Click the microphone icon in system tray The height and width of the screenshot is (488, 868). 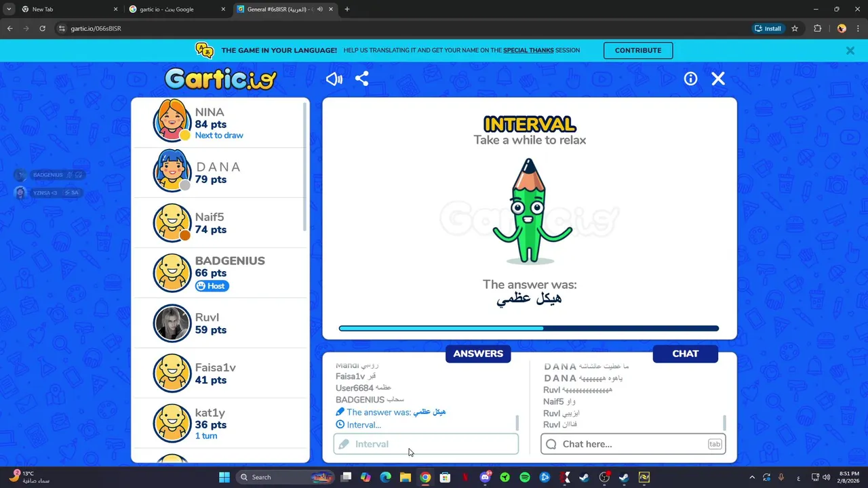pos(781,477)
